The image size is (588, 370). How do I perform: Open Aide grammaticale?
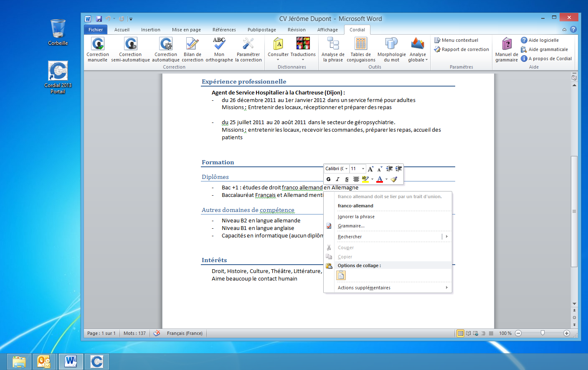[544, 49]
